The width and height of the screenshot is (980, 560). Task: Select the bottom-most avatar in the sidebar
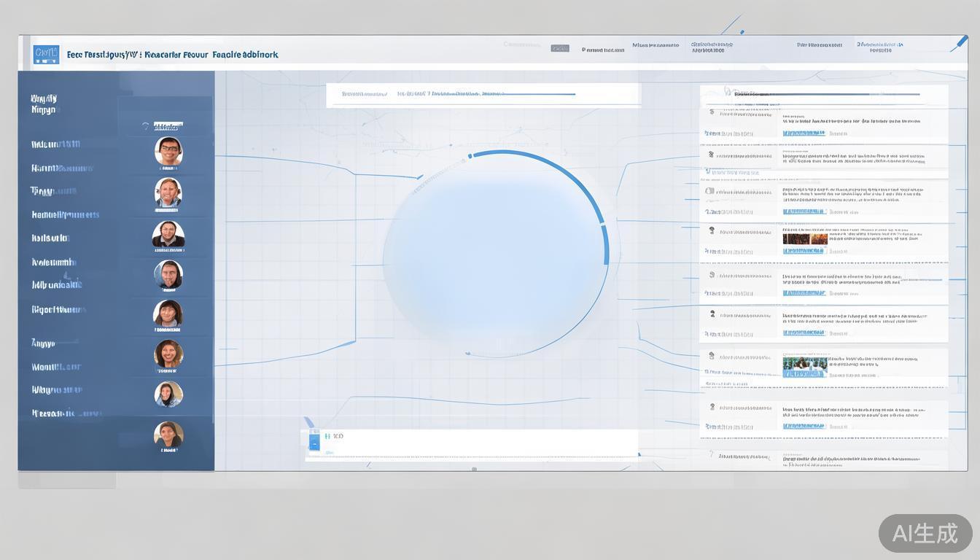point(168,435)
